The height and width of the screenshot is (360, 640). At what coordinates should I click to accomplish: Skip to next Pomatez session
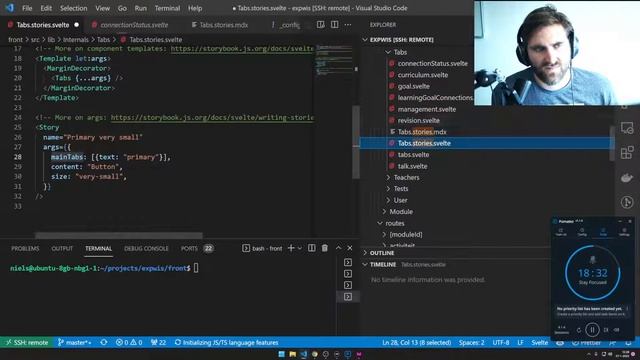[606, 330]
